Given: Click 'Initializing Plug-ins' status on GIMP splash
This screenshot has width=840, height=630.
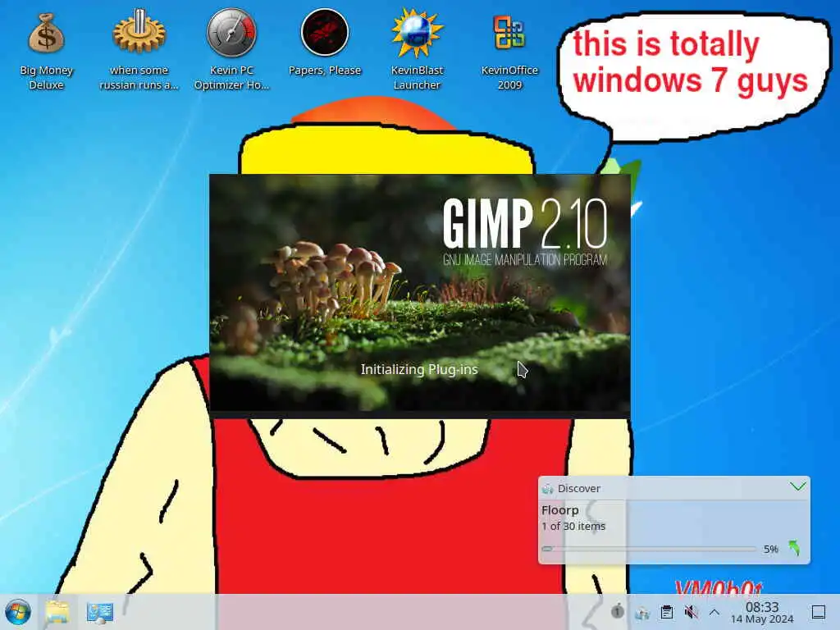Looking at the screenshot, I should pos(419,370).
